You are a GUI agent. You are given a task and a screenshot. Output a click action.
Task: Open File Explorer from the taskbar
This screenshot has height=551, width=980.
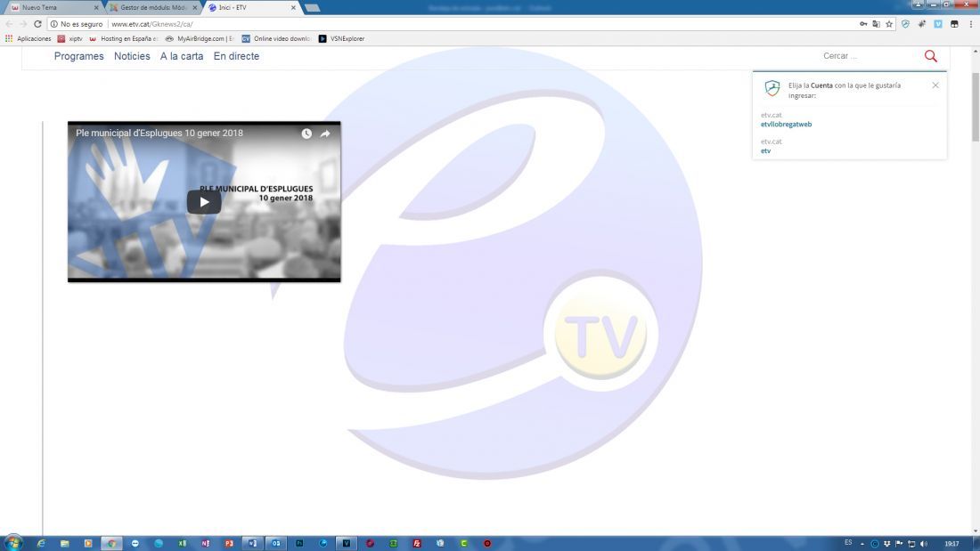[64, 544]
